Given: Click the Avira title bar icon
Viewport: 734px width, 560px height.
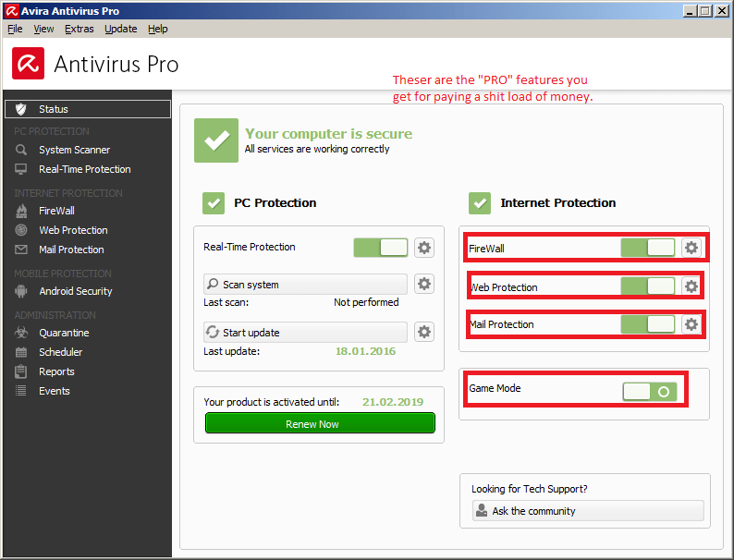Looking at the screenshot, I should [12, 10].
